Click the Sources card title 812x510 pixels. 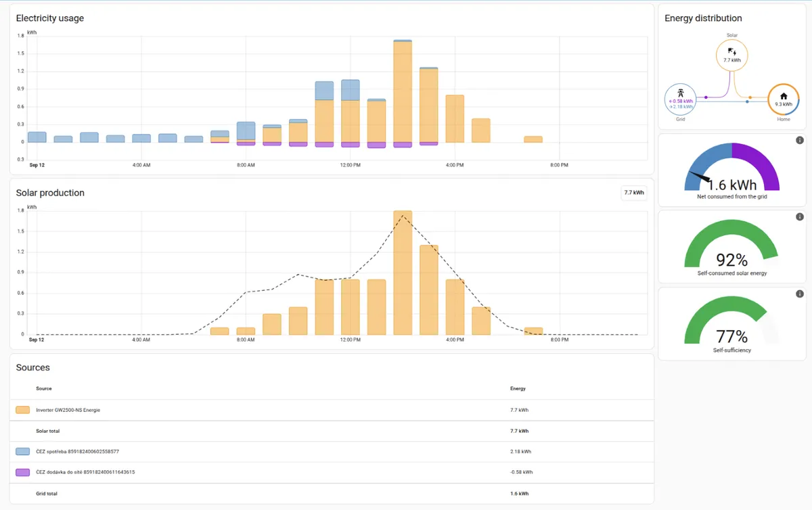click(x=33, y=367)
